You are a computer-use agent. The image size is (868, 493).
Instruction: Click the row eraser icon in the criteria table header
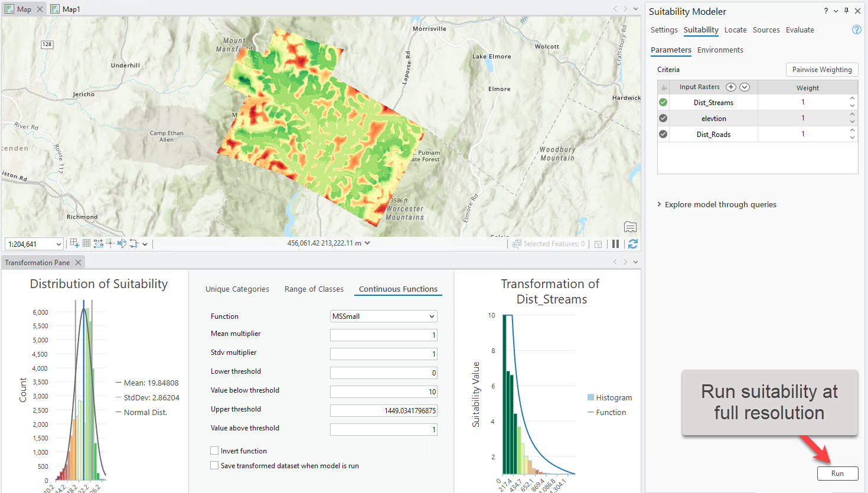click(x=664, y=87)
